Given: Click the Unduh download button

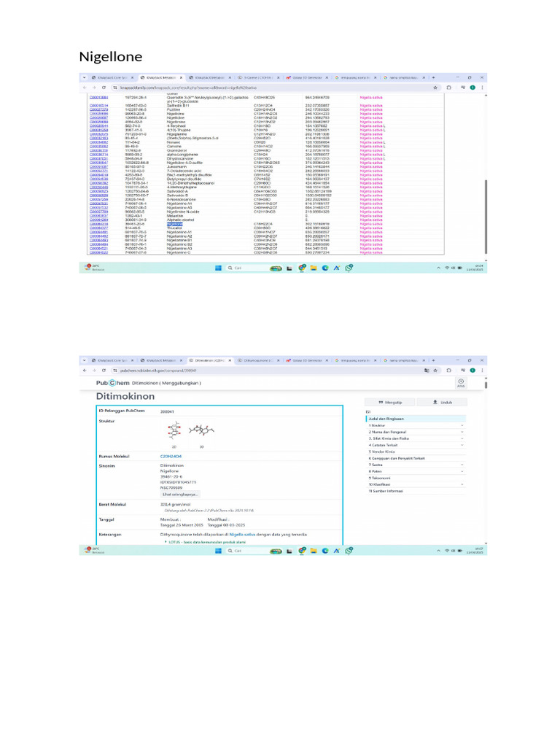Looking at the screenshot, I should [442, 403].
